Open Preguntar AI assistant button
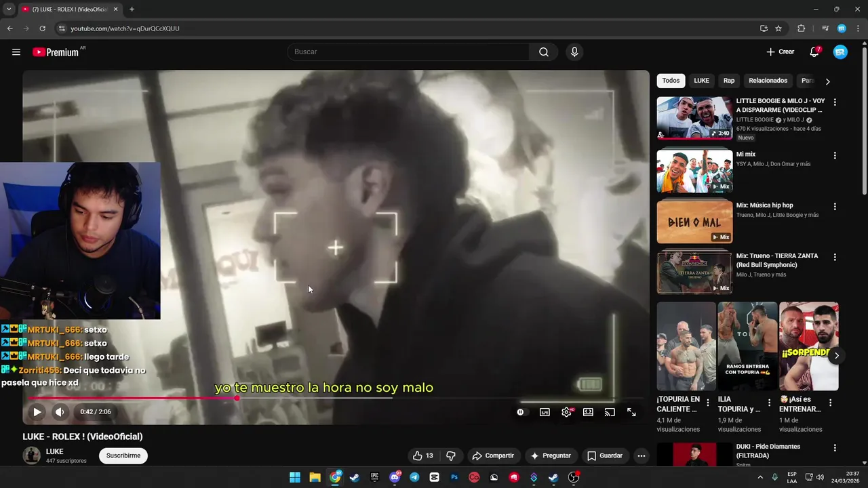 tap(551, 455)
